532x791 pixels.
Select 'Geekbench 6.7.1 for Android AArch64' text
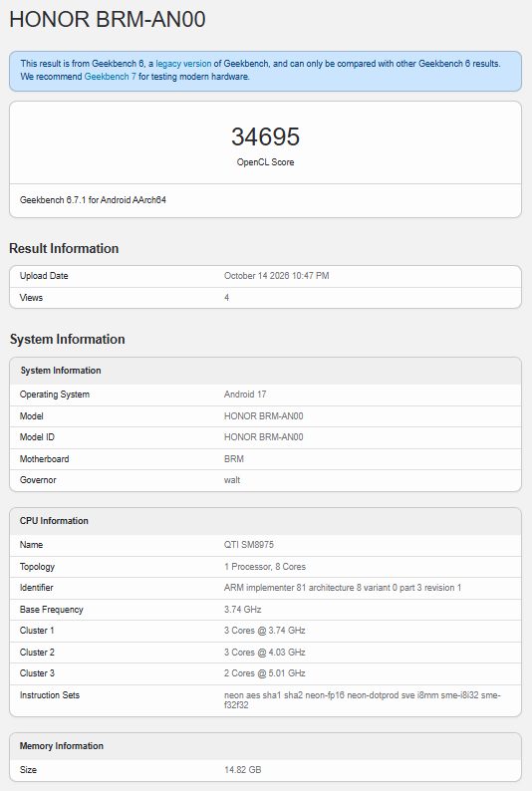tap(93, 200)
